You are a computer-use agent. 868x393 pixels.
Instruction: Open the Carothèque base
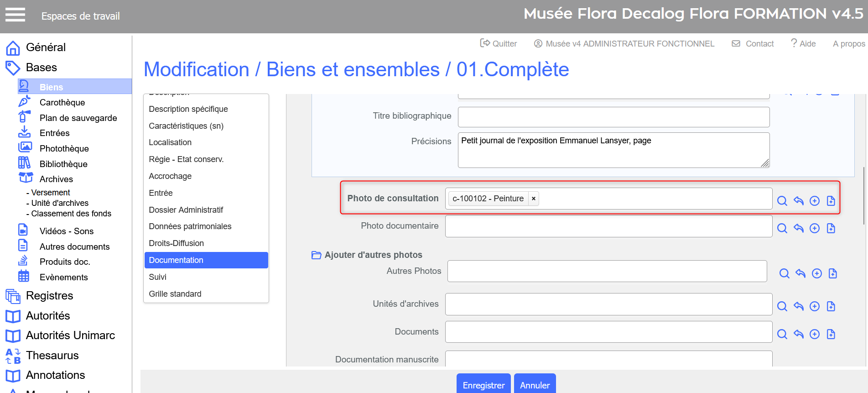pyautogui.click(x=62, y=102)
